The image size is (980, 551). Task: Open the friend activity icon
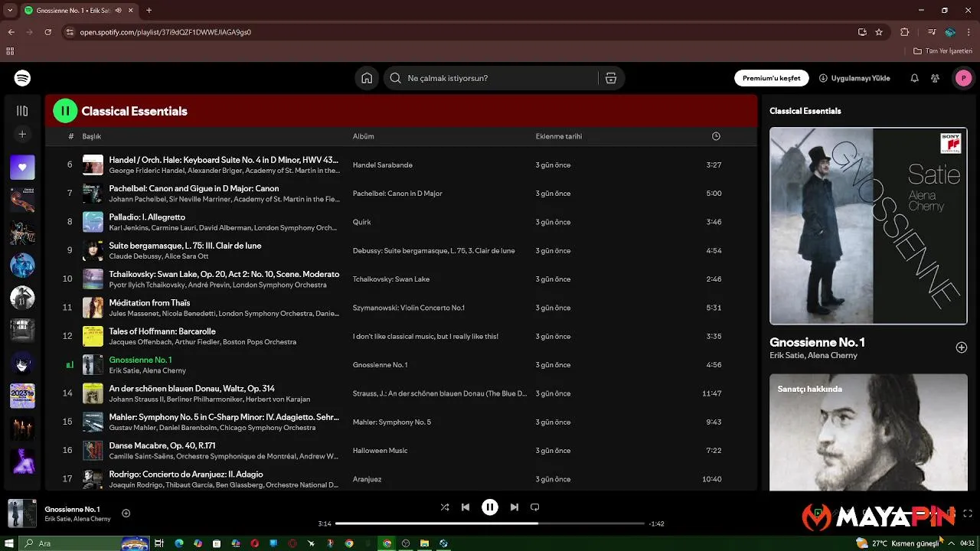[935, 78]
